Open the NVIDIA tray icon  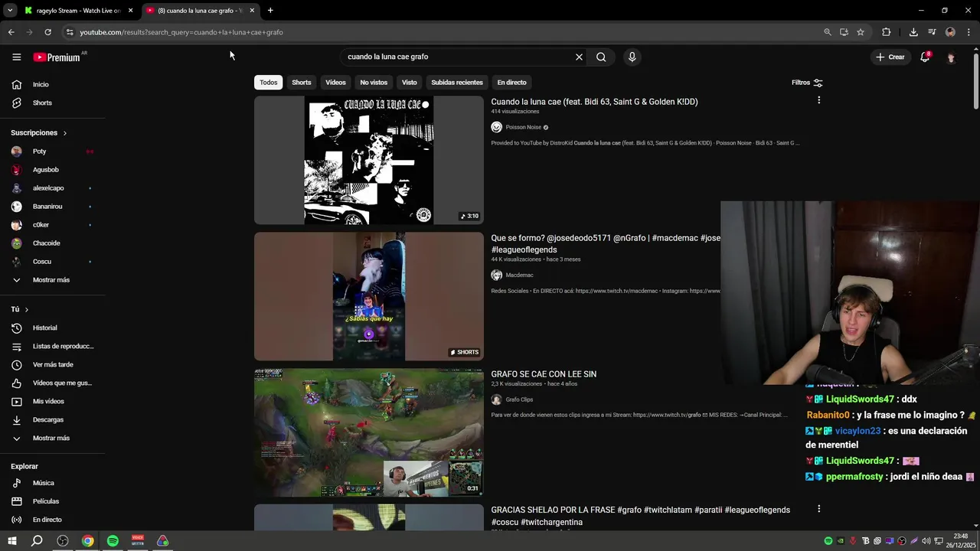[841, 541]
